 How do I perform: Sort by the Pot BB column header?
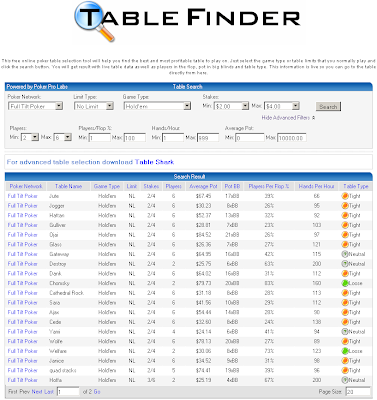tap(232, 186)
